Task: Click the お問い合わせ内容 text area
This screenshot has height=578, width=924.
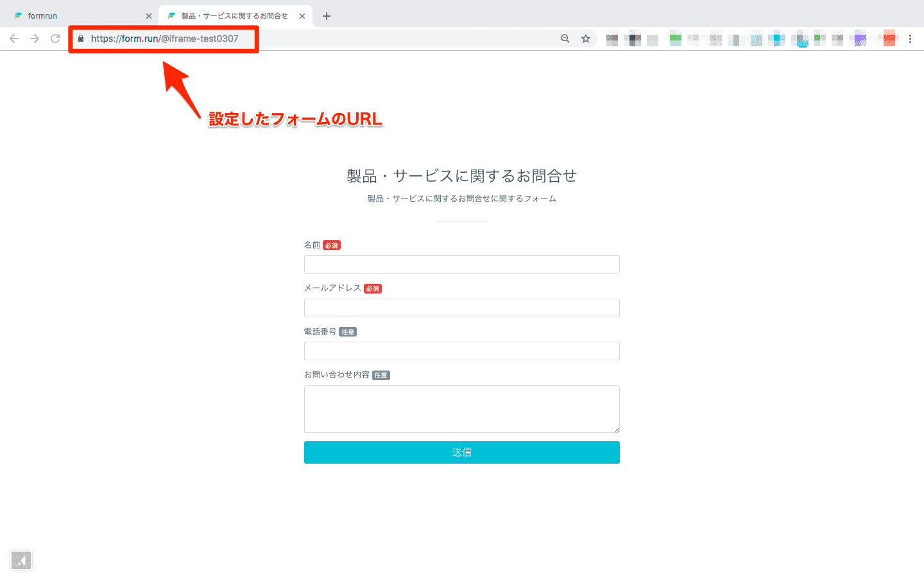Action: point(461,408)
